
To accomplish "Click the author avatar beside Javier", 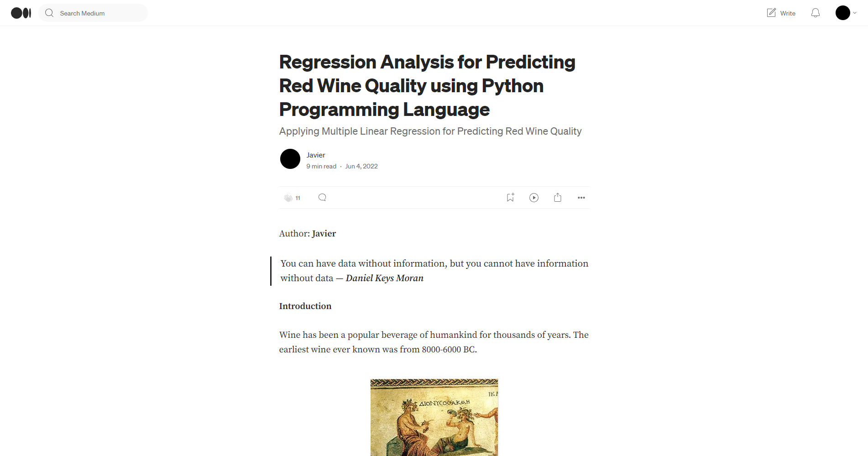I will click(290, 159).
